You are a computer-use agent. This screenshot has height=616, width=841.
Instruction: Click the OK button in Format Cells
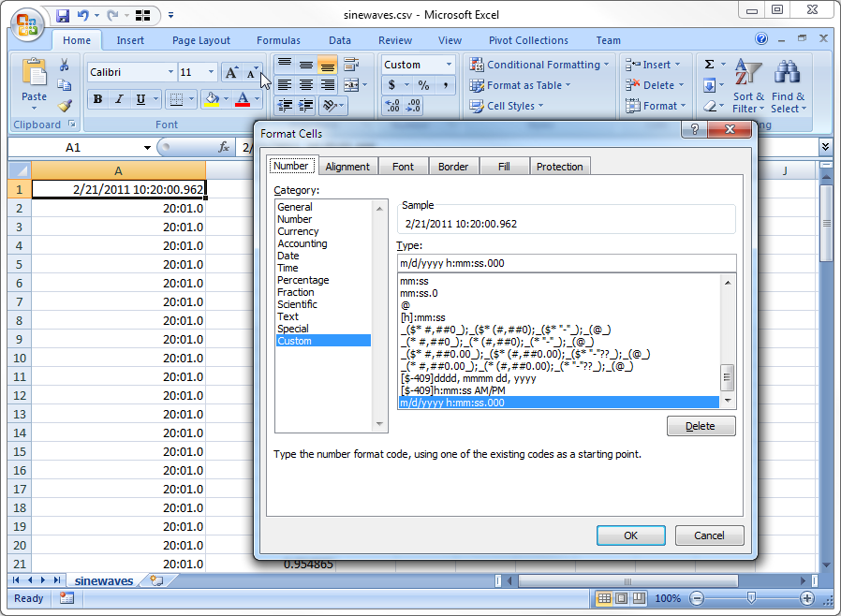(630, 535)
